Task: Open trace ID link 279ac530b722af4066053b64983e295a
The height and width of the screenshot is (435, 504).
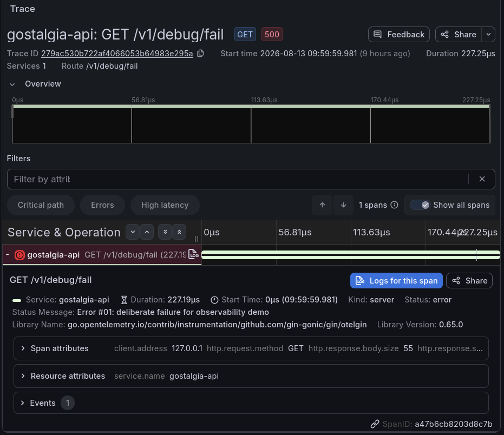Action: pos(117,54)
